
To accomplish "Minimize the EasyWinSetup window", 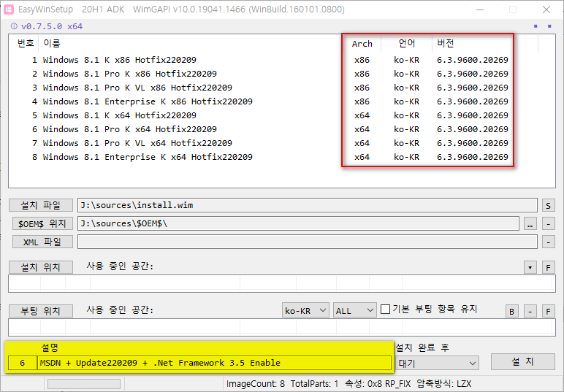I will 480,9.
